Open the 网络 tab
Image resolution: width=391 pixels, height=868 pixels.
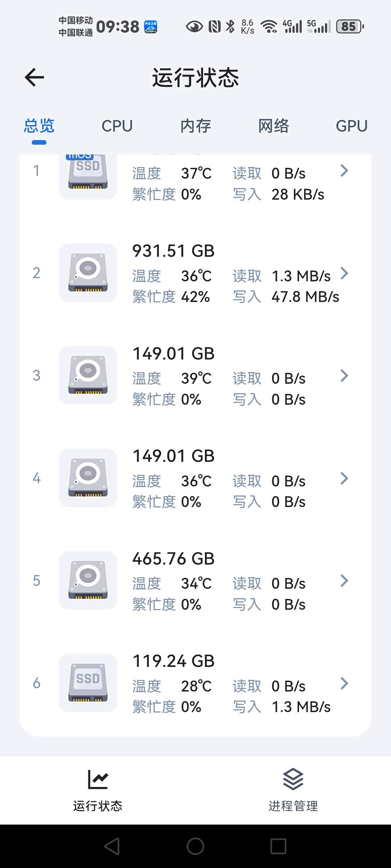pos(274,126)
